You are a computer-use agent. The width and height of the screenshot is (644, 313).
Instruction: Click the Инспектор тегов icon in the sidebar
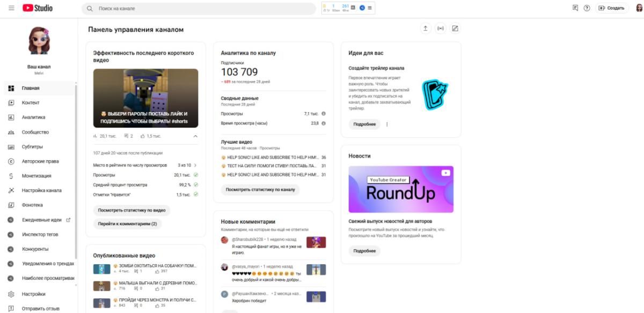pyautogui.click(x=11, y=234)
